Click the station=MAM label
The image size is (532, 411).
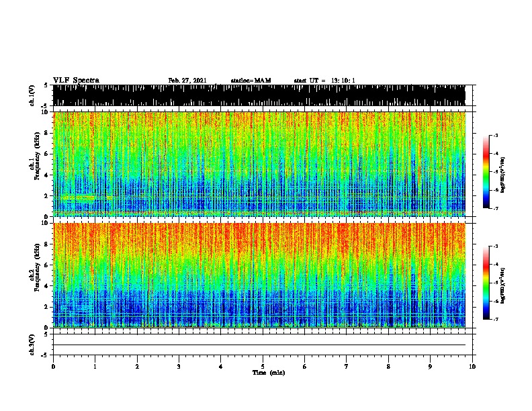[x=251, y=81]
